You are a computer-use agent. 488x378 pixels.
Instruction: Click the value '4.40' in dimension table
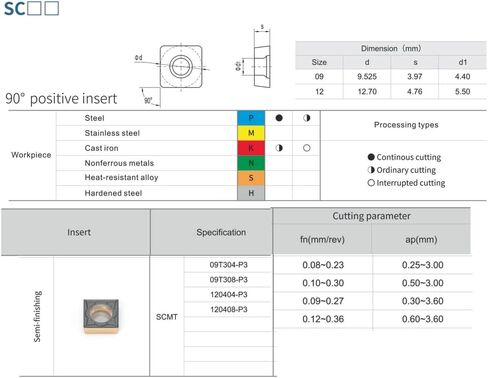pyautogui.click(x=463, y=77)
